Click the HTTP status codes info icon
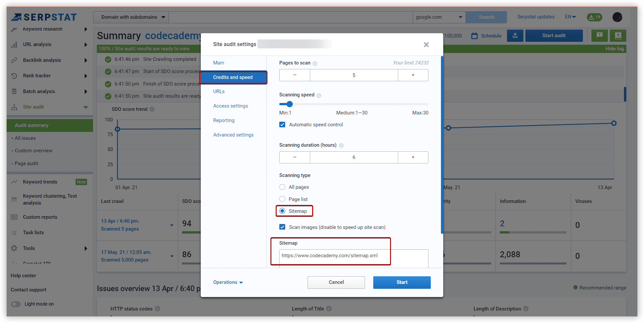 click(158, 309)
